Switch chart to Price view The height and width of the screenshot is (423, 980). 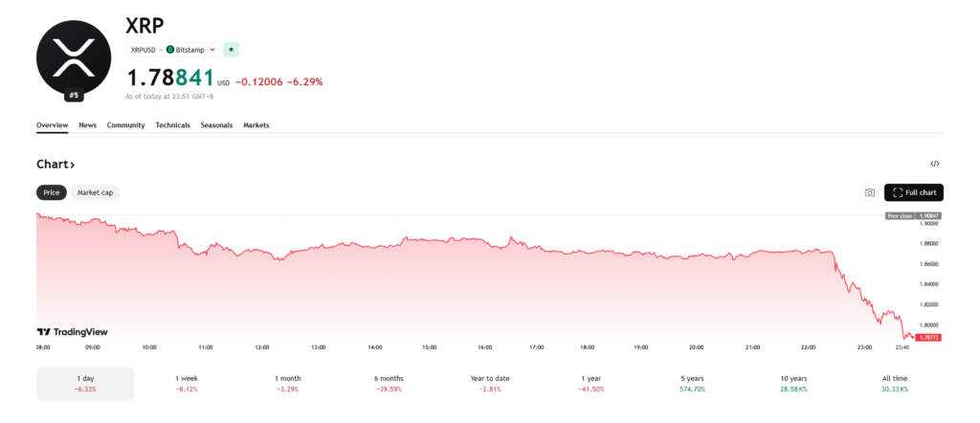click(x=52, y=192)
